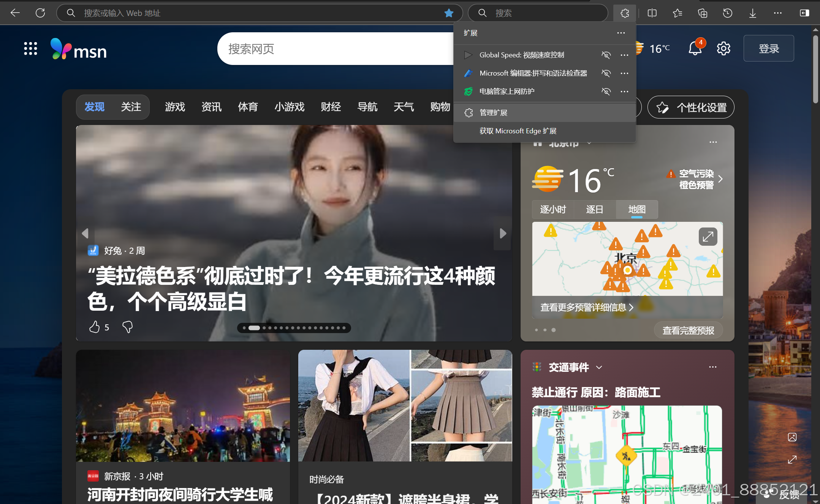Switch to the 关注 tab

131,107
